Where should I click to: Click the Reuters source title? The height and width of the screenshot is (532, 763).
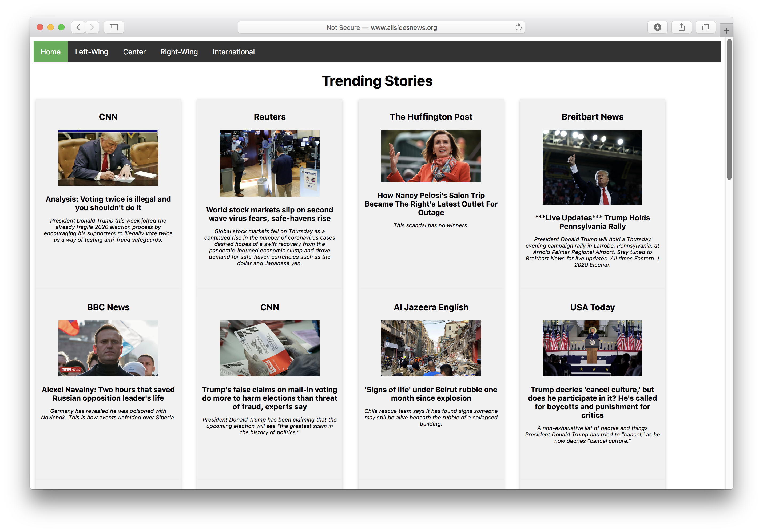pyautogui.click(x=269, y=117)
